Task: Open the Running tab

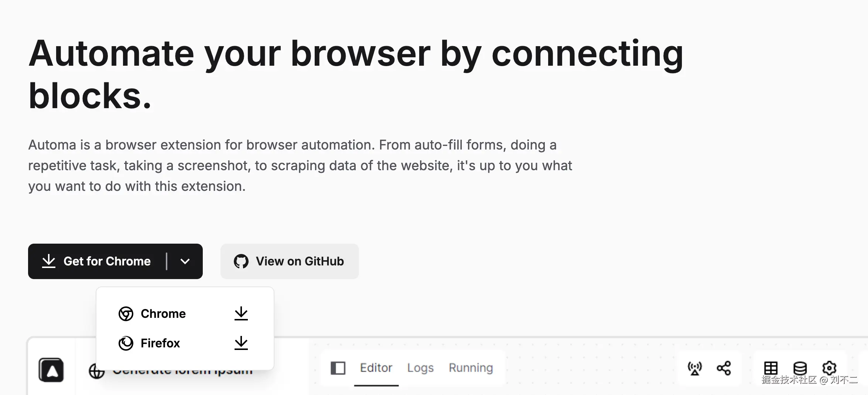Action: 471,368
